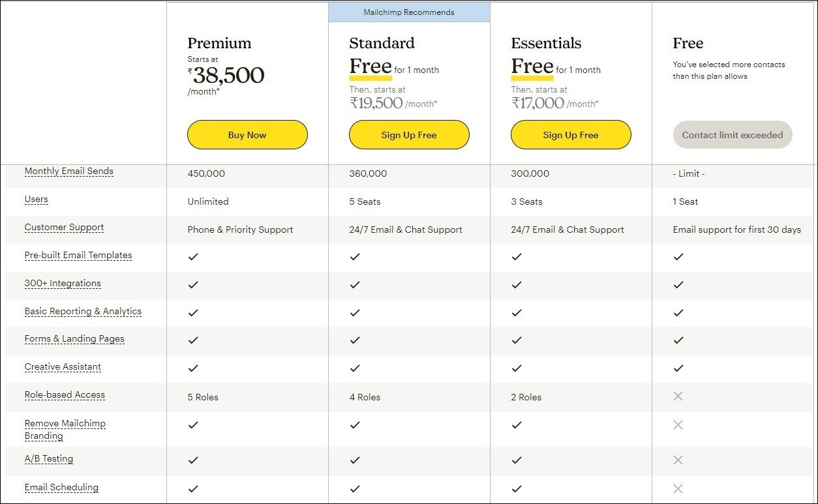Click the Free plan's 300+ Integrations checkmark

click(x=678, y=285)
